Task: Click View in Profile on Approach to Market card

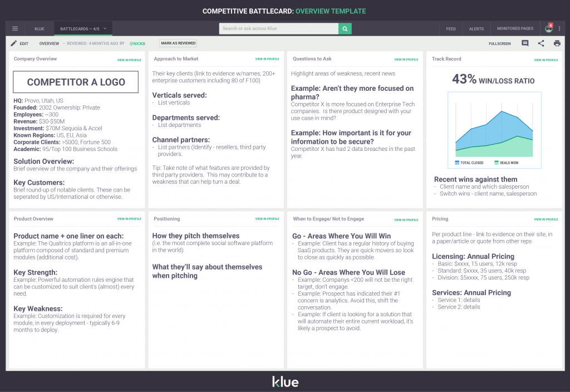Action: [x=267, y=59]
